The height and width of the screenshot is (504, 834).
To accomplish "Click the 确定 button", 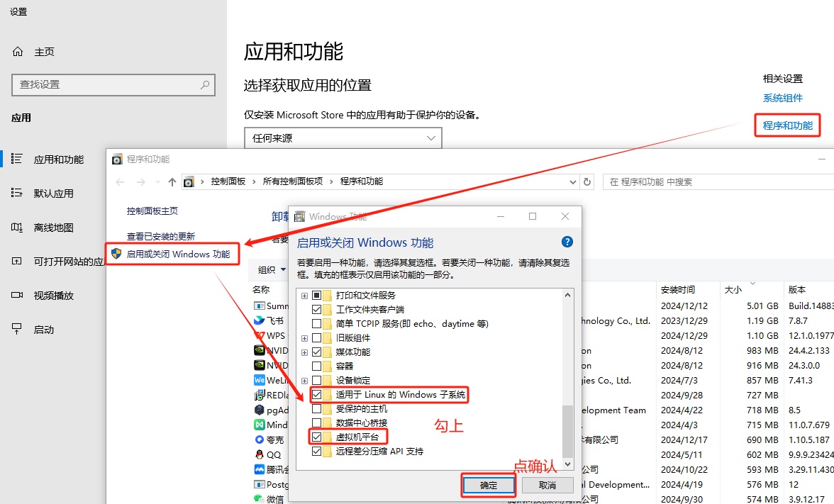I will [489, 485].
